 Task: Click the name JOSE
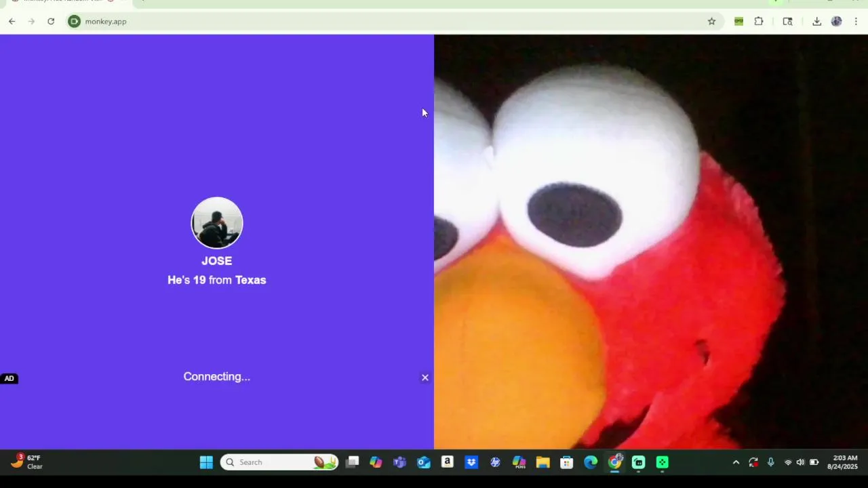pyautogui.click(x=217, y=261)
